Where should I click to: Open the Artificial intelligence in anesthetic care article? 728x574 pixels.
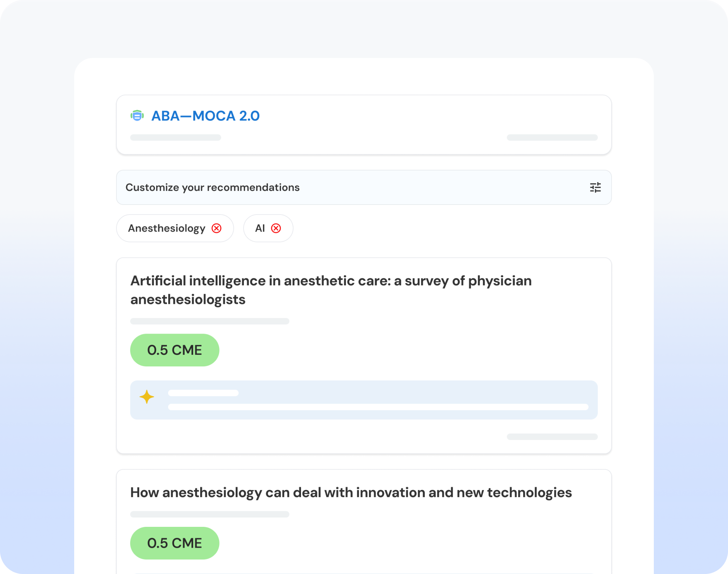(331, 290)
